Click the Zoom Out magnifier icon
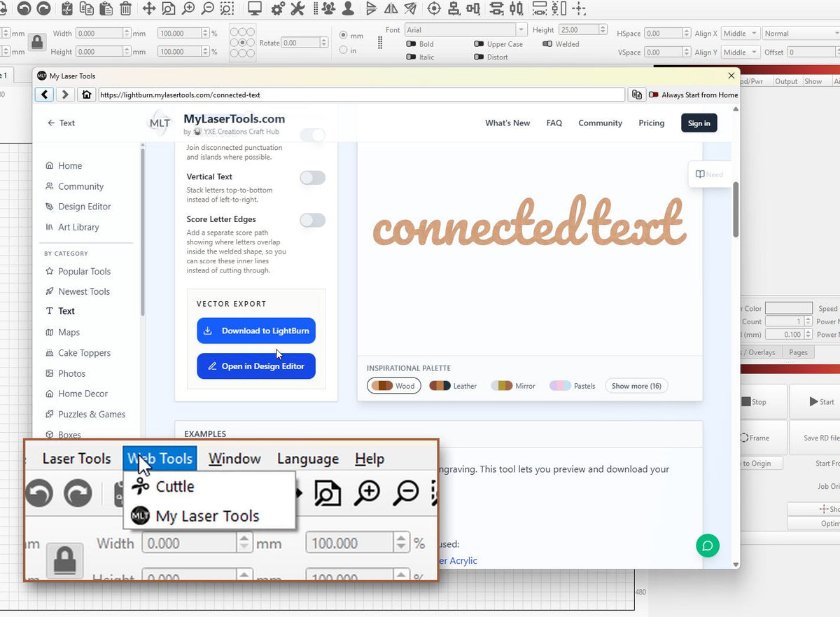The width and height of the screenshot is (840, 617). tap(208, 8)
